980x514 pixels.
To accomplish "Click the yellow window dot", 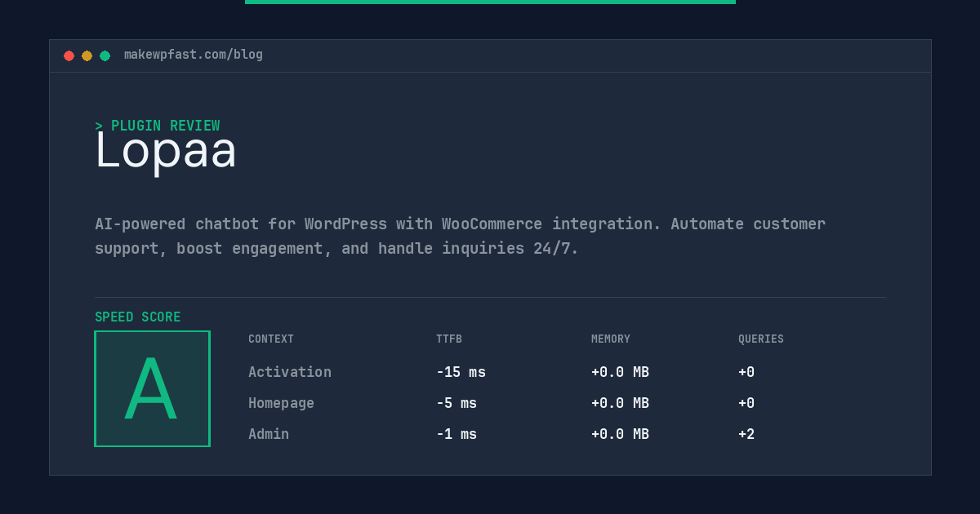I will point(87,55).
